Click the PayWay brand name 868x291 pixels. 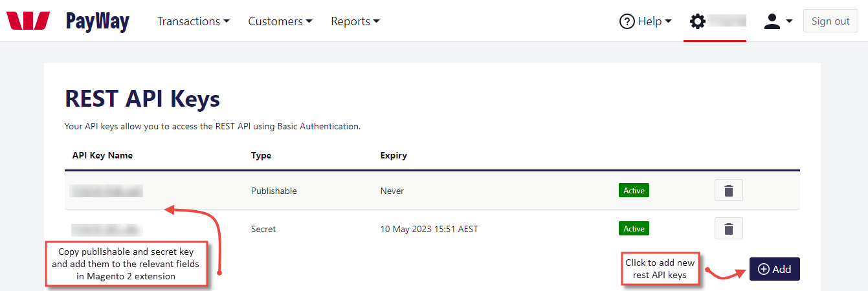pyautogui.click(x=97, y=21)
